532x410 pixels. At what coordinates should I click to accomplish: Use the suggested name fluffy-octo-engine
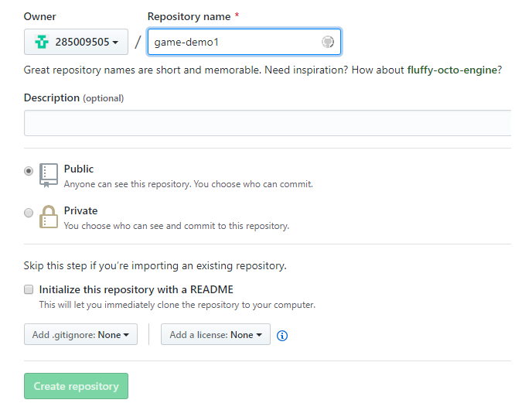(x=452, y=70)
